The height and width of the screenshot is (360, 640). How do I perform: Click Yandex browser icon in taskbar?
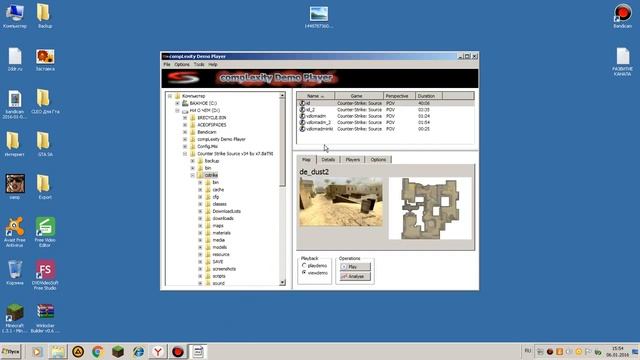158,352
